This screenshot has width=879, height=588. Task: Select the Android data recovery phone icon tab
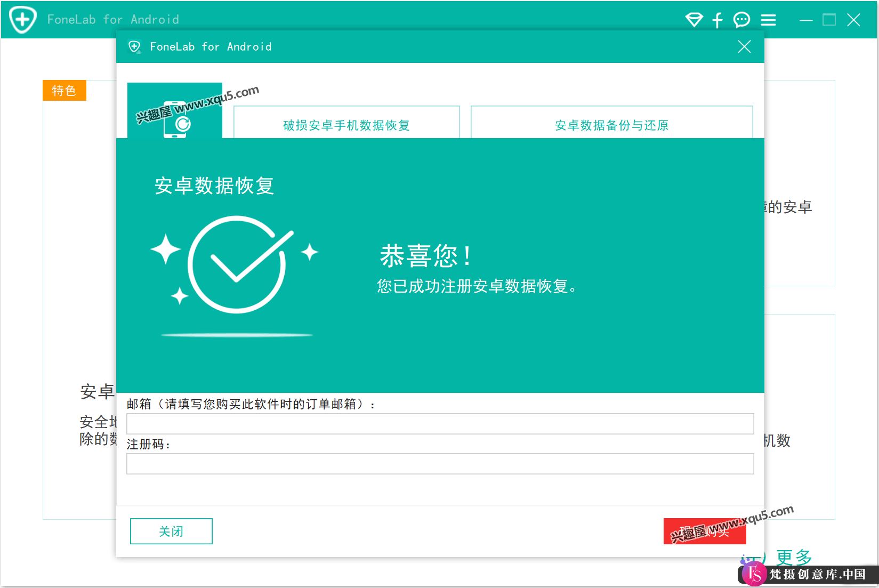(x=175, y=111)
